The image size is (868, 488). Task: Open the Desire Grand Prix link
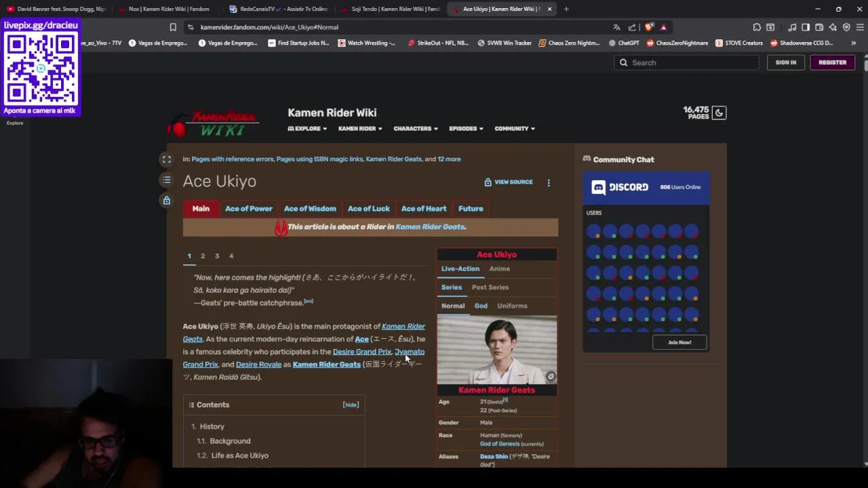point(362,352)
